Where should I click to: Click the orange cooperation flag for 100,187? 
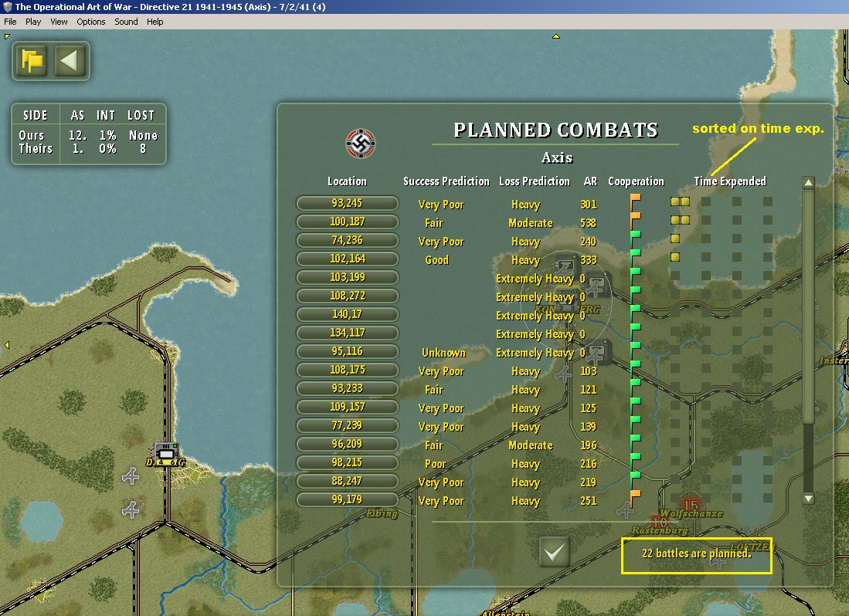(x=636, y=222)
